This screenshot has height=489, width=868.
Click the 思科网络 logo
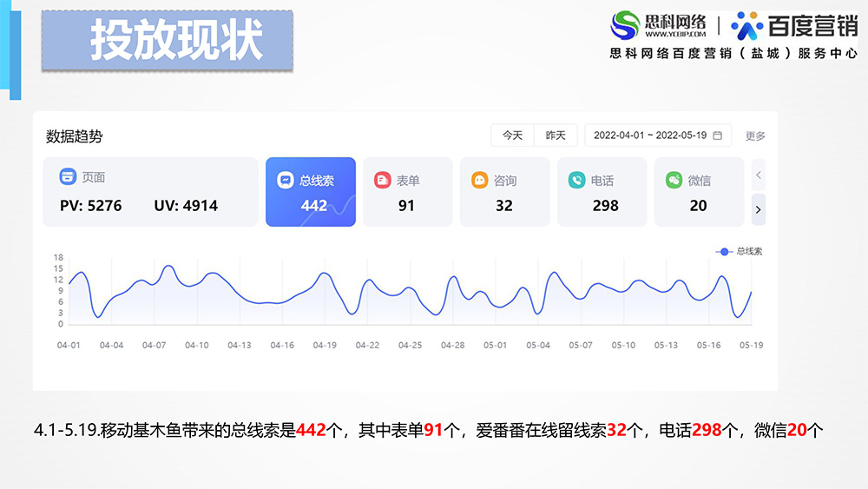(x=660, y=24)
